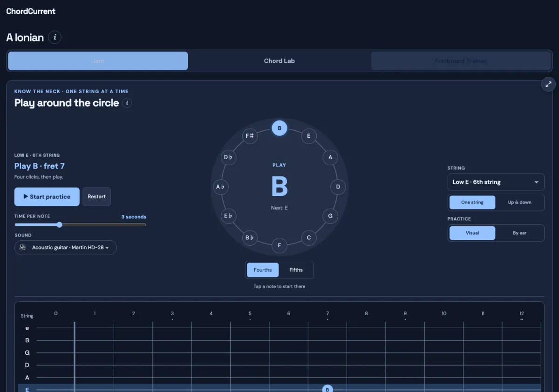Viewport: 559px width, 392px height.
Task: Switch to Up & down mode
Action: coord(519,203)
